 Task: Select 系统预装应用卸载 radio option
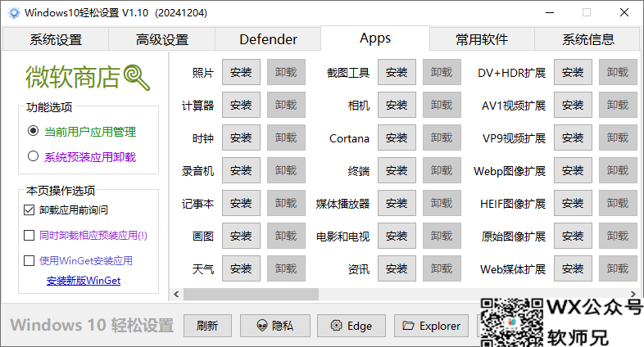pyautogui.click(x=34, y=156)
